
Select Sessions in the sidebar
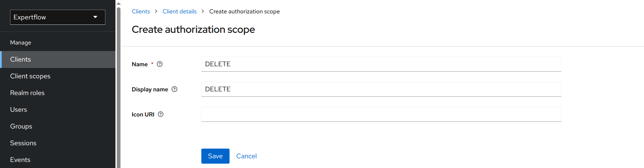[23, 143]
